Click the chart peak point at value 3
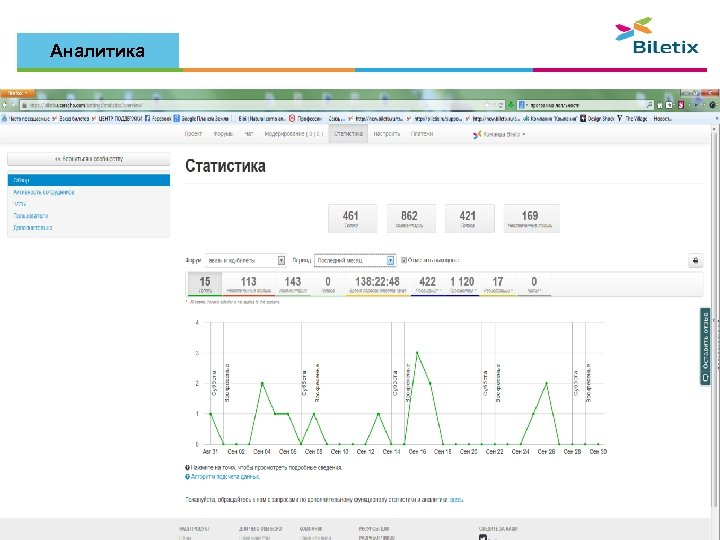This screenshot has width=720, height=540. click(x=417, y=353)
